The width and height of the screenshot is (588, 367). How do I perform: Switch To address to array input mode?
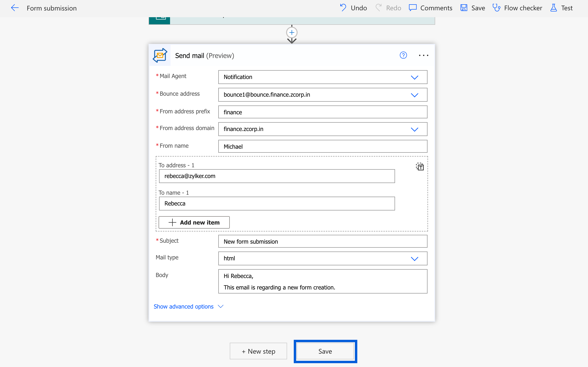[420, 167]
